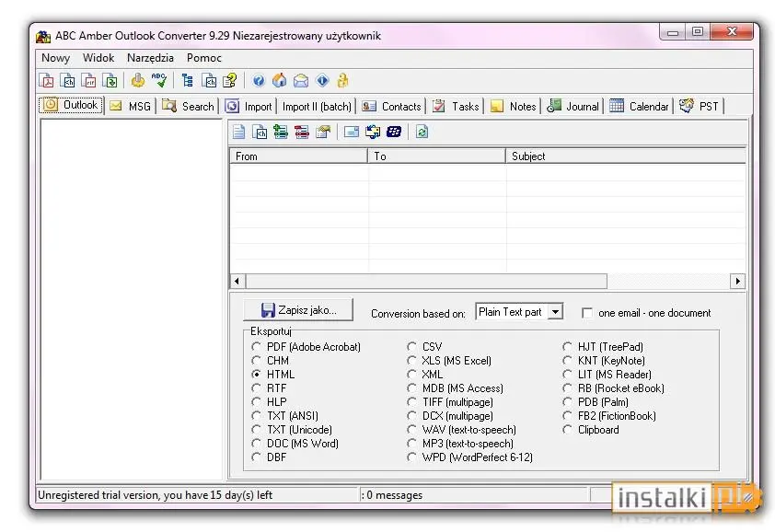
Task: Click the card with yellow arrow icon
Action: point(323,132)
